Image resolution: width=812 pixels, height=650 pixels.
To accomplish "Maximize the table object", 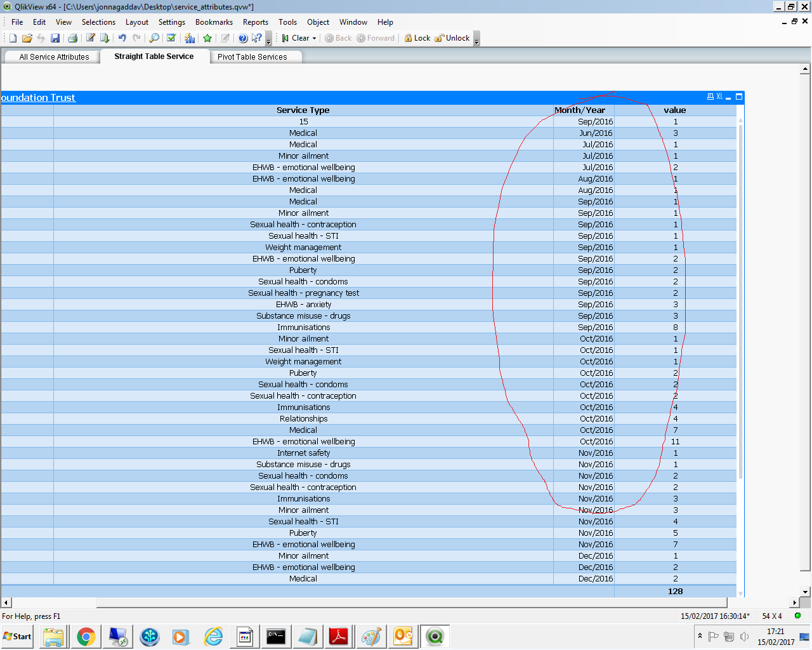I will [739, 96].
